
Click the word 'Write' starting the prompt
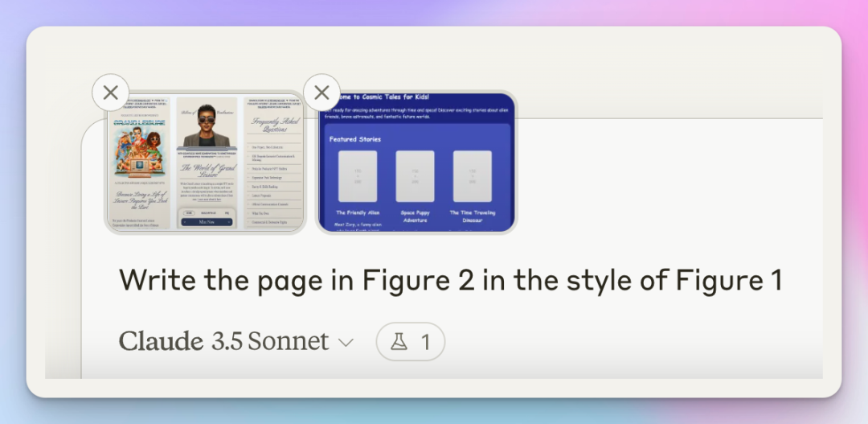pos(149,280)
